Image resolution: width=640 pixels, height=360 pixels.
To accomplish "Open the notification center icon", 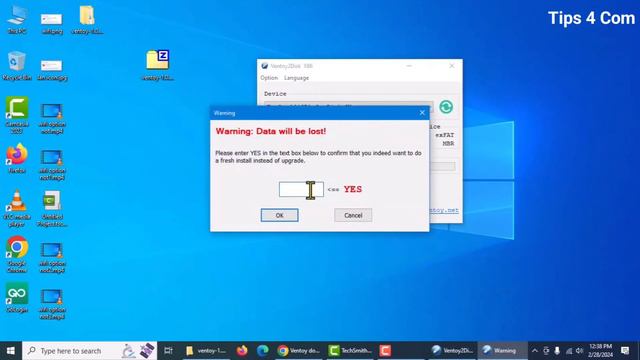I will coord(625,351).
